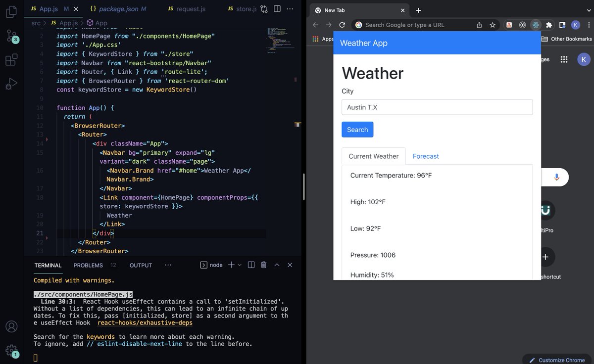This screenshot has height=364, width=594.
Task: Open the Other Bookmarks folder
Action: tap(566, 39)
